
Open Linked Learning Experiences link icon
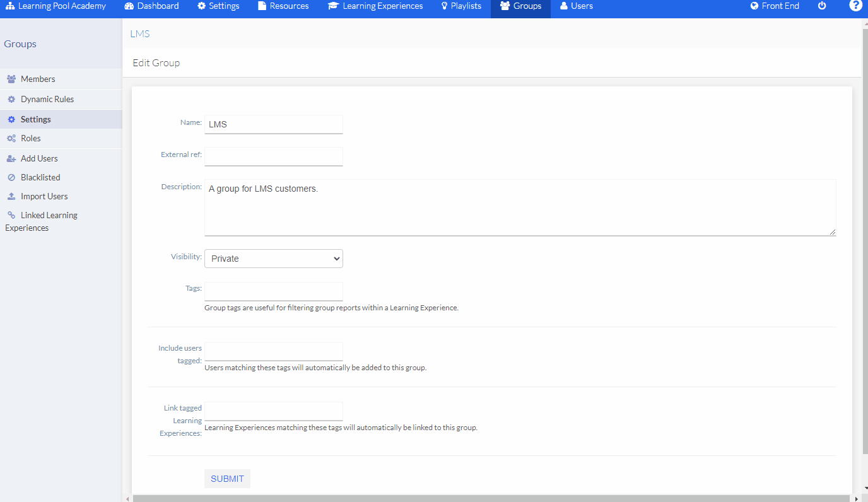coord(11,214)
